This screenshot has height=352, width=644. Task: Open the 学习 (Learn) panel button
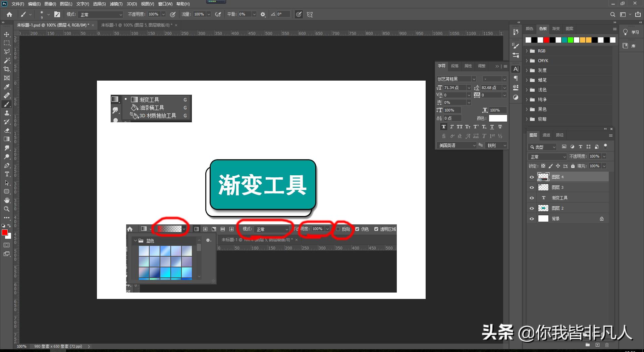coord(631,32)
